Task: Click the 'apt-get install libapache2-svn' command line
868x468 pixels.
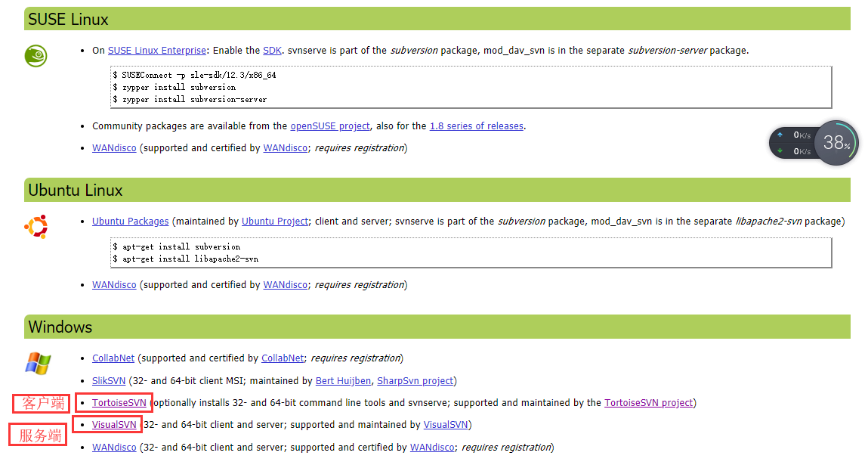Action: [185, 259]
